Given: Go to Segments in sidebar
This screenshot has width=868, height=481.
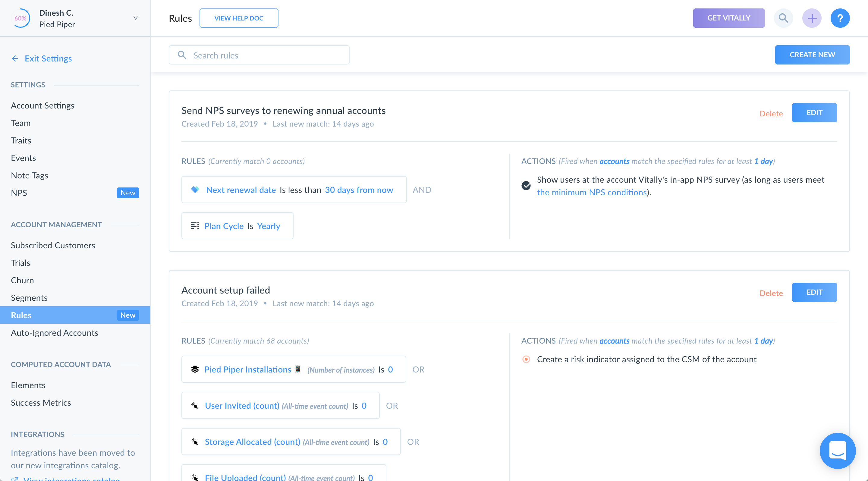Looking at the screenshot, I should point(29,297).
